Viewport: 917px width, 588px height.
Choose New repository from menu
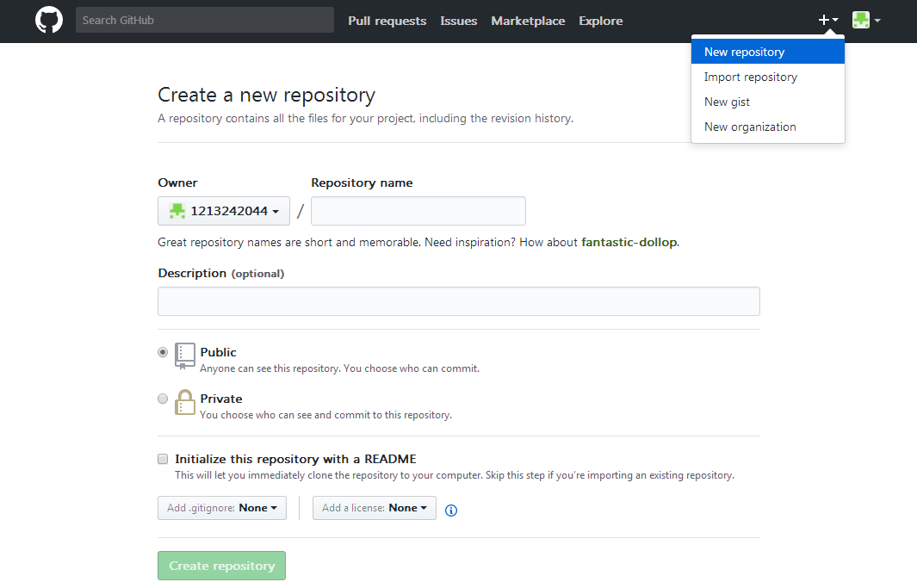[x=767, y=52]
